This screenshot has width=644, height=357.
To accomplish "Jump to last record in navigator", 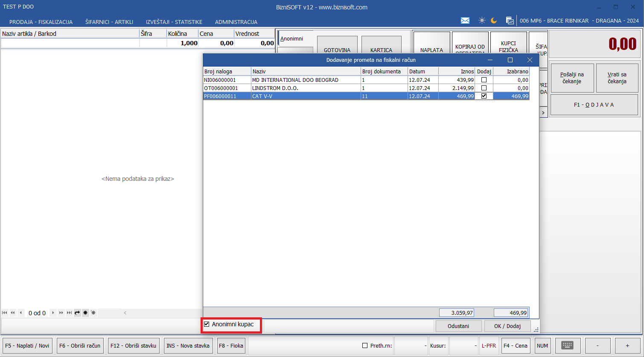I will 69,313.
